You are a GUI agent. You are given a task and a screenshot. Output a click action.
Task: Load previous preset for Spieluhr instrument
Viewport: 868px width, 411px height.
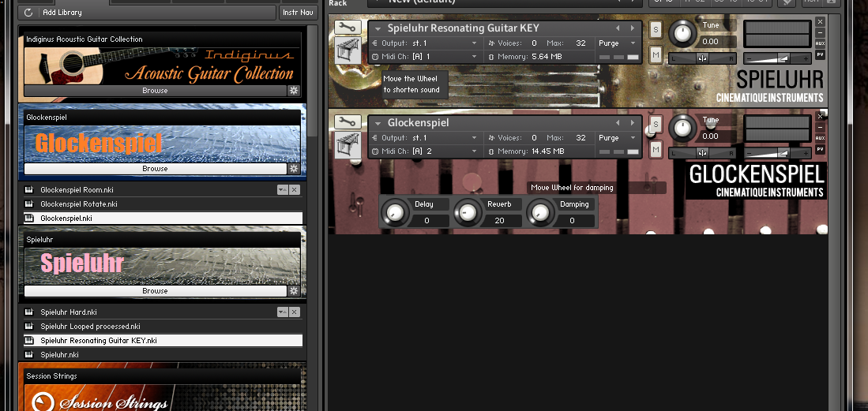tap(618, 28)
